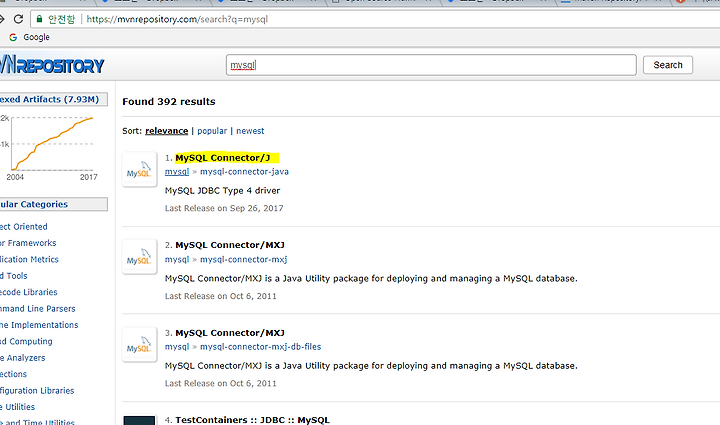This screenshot has height=425, width=720.
Task: Open the Application Metrics category
Action: tap(29, 259)
